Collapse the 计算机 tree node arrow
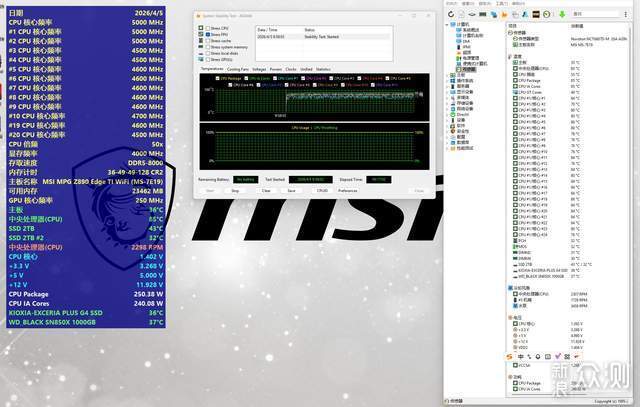 pos(447,24)
